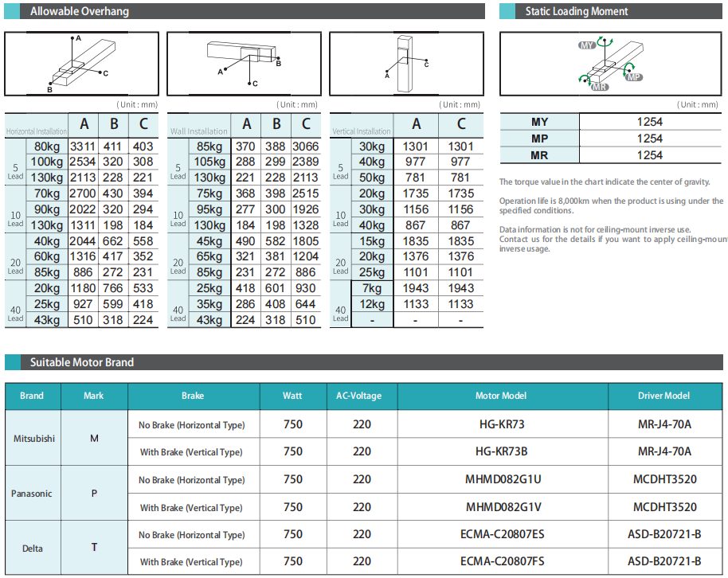This screenshot has width=728, height=578.
Task: Select the Suitable Motor Brand section header
Action: tap(82, 362)
